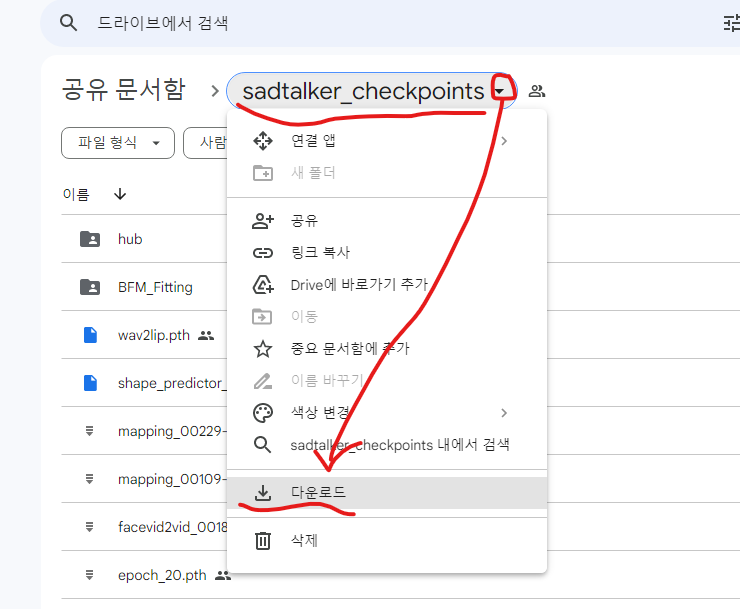Click the search-in-folder magnifier icon

click(262, 445)
